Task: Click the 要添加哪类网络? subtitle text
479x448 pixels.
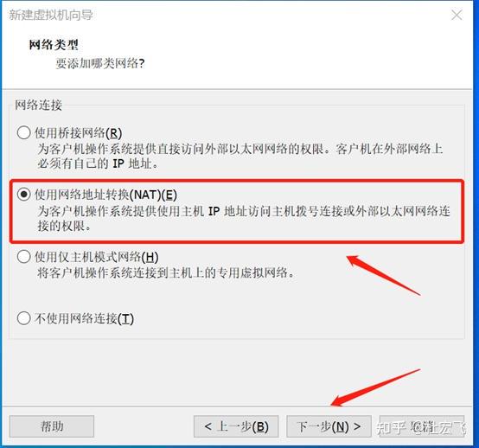Action: click(100, 63)
